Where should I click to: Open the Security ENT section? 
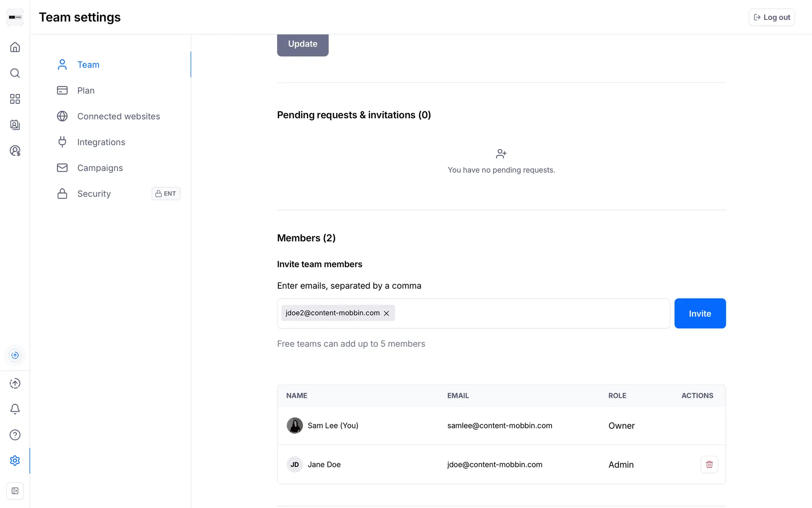pos(94,194)
